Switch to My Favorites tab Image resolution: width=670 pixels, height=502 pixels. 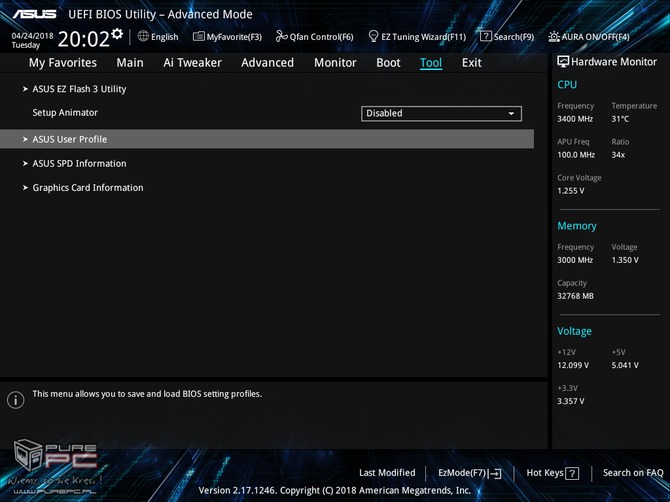(63, 63)
